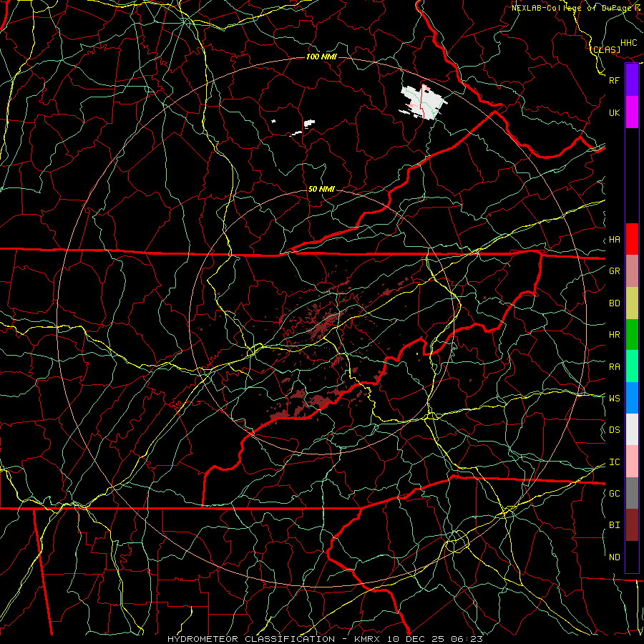Click the 'HHC' product code text
The height and width of the screenshot is (644, 644).
[x=628, y=43]
